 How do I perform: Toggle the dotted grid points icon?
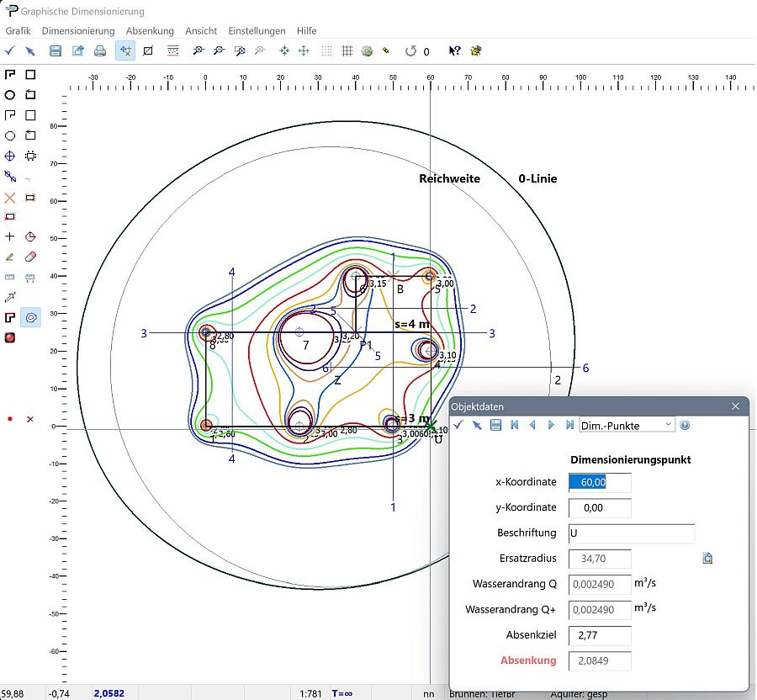(326, 51)
